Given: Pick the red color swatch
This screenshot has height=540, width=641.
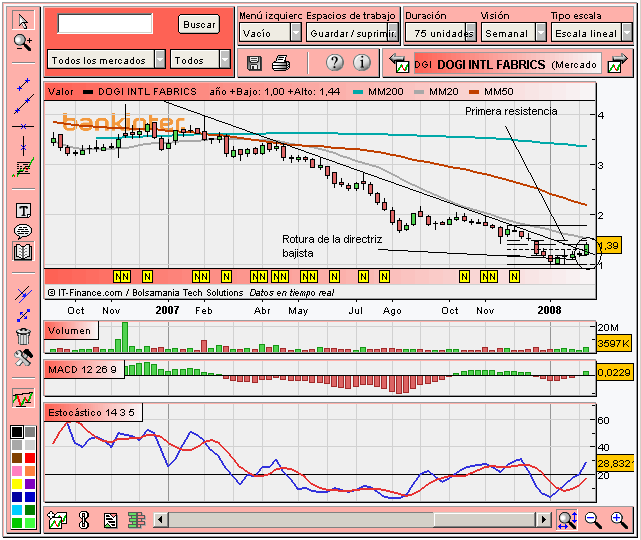Looking at the screenshot, I should tap(30, 458).
